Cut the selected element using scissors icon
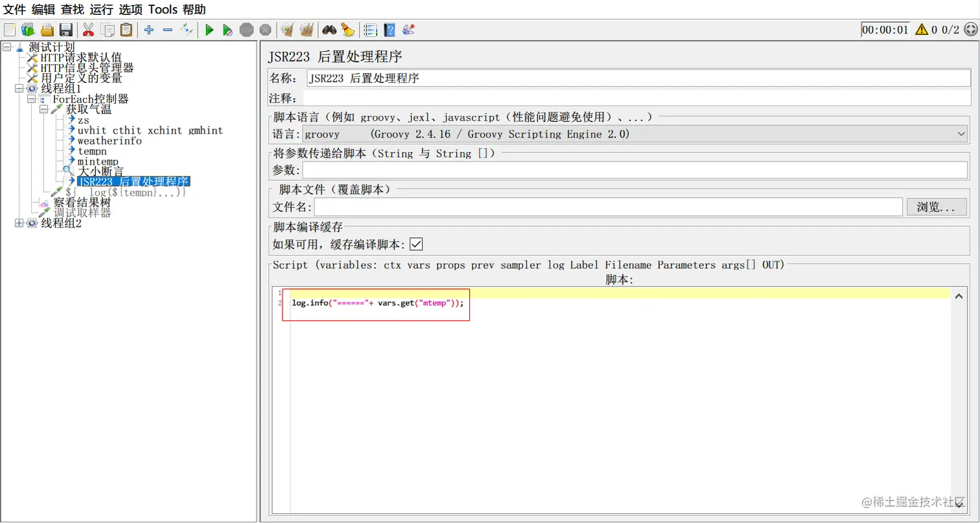 pos(87,29)
